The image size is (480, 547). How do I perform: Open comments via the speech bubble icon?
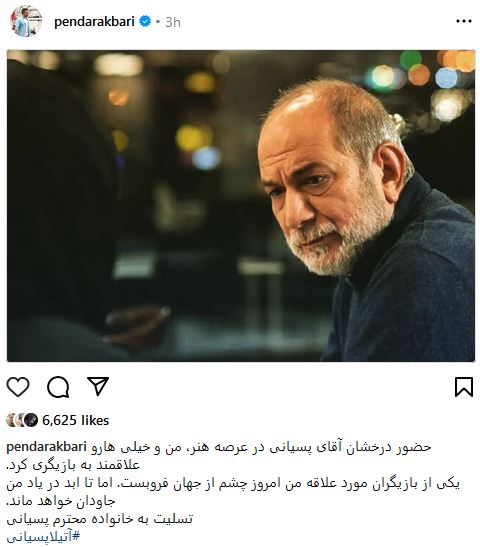58,387
